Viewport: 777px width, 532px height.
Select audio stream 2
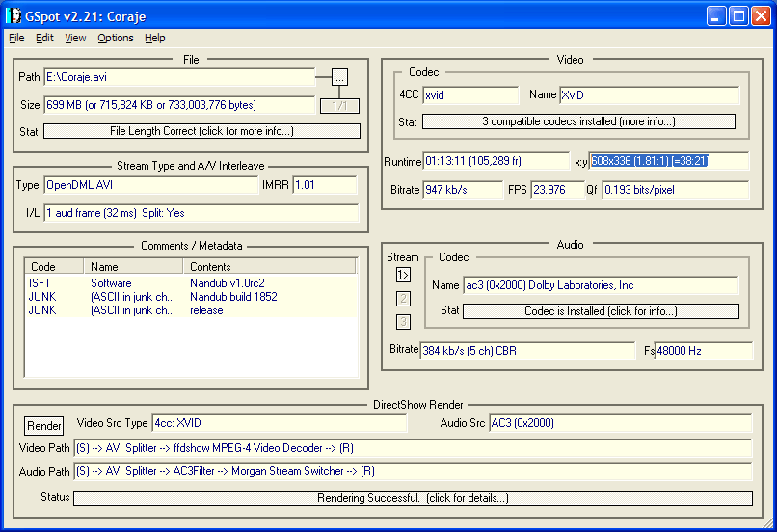click(403, 299)
